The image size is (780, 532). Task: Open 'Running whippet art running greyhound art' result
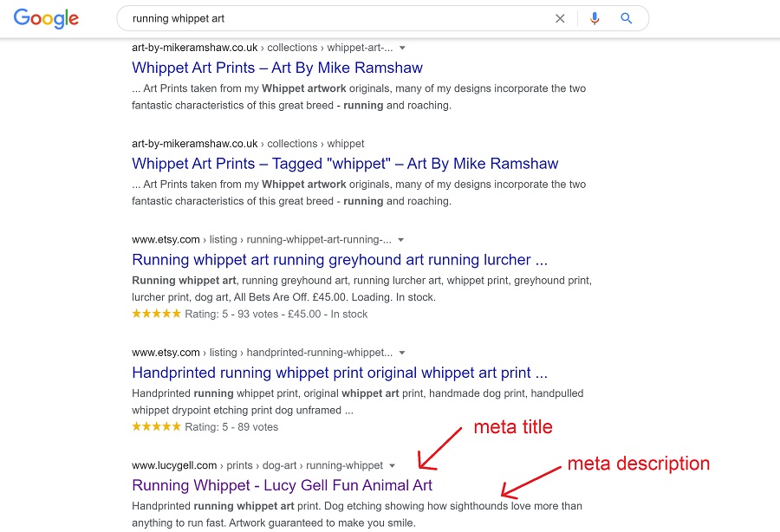tap(339, 260)
